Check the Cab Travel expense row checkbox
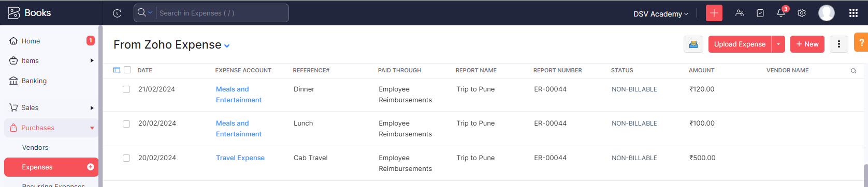The image size is (868, 187). point(126,158)
